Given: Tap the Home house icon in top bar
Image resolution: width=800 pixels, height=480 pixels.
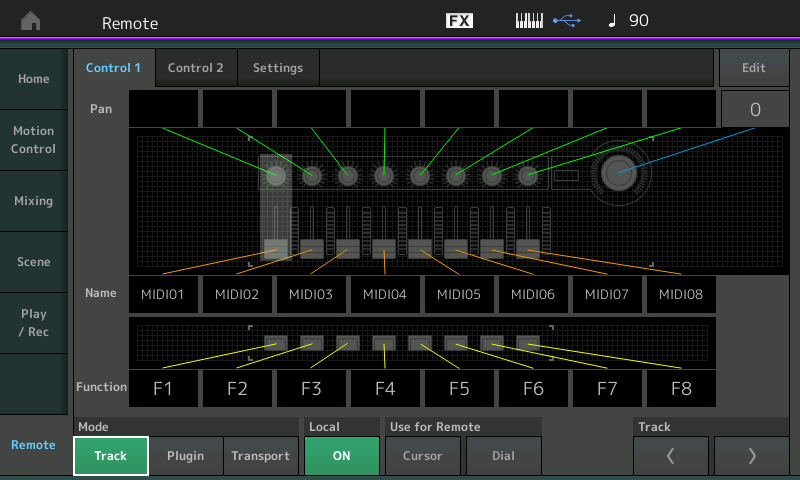Looking at the screenshot, I should (x=31, y=22).
